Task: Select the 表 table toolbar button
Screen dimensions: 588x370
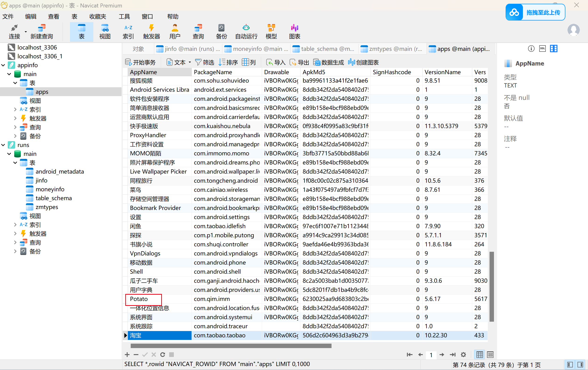Action: click(x=82, y=31)
